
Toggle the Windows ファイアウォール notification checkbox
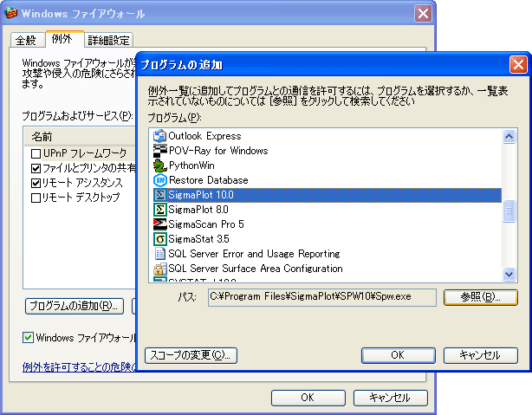click(x=29, y=338)
